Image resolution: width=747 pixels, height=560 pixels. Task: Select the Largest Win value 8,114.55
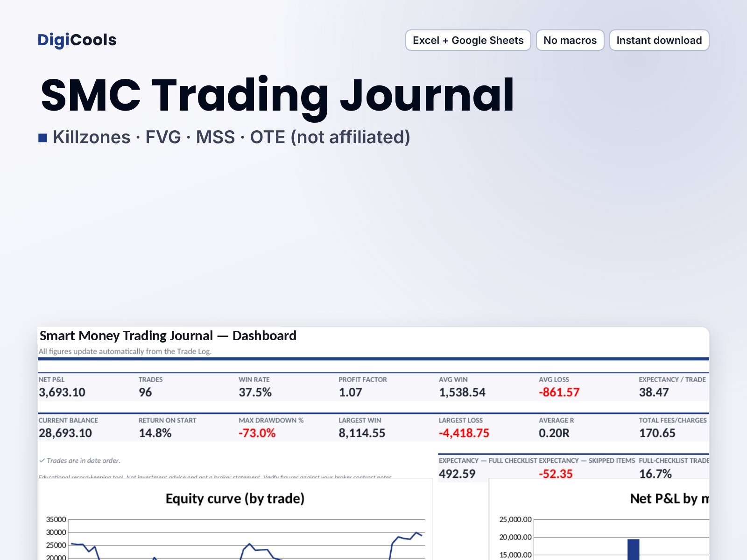[362, 433]
